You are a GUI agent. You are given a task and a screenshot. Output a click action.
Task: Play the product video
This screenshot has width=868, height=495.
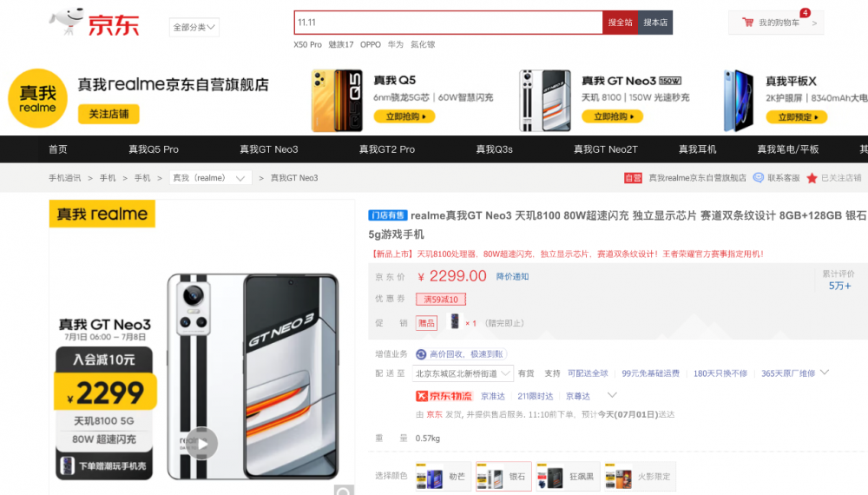pos(201,444)
